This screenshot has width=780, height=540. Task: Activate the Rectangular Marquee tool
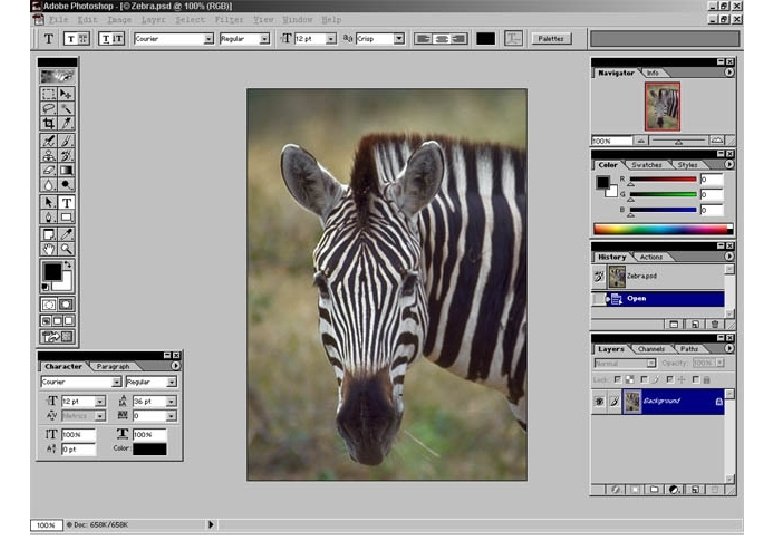[48, 94]
